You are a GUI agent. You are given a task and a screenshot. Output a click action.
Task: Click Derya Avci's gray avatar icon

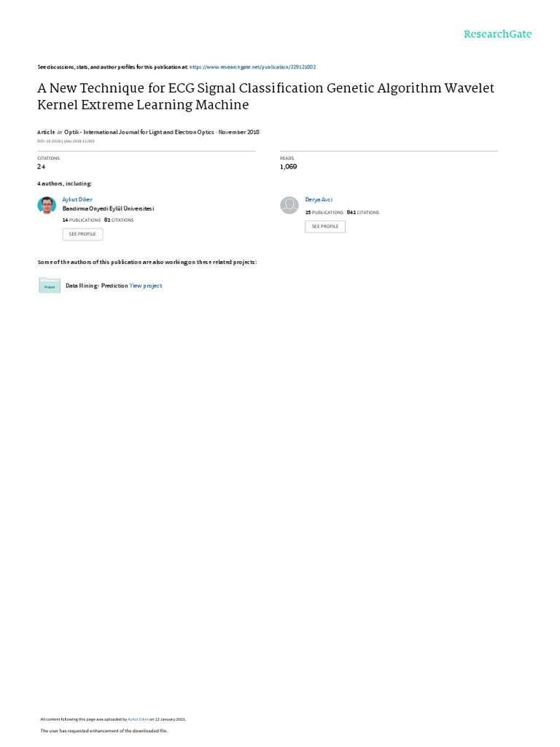click(289, 205)
